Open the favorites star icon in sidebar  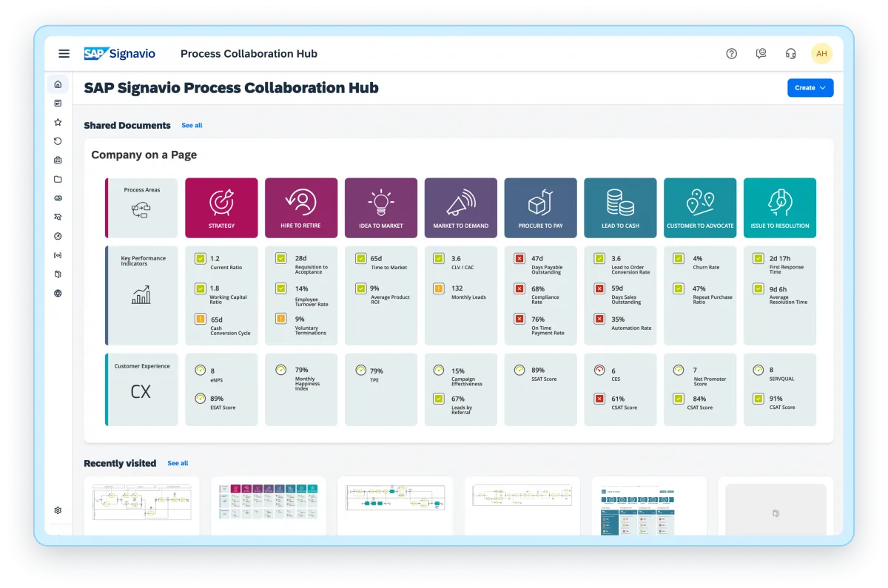coord(58,122)
